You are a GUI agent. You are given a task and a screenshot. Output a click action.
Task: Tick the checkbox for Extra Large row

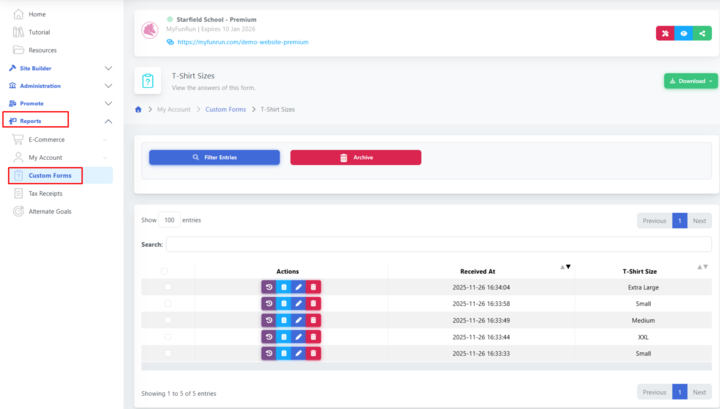167,287
